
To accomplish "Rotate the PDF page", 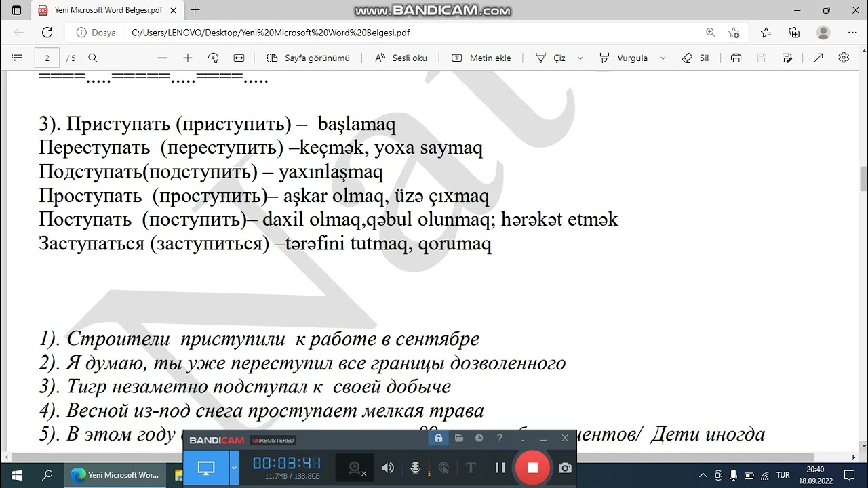I will [213, 58].
